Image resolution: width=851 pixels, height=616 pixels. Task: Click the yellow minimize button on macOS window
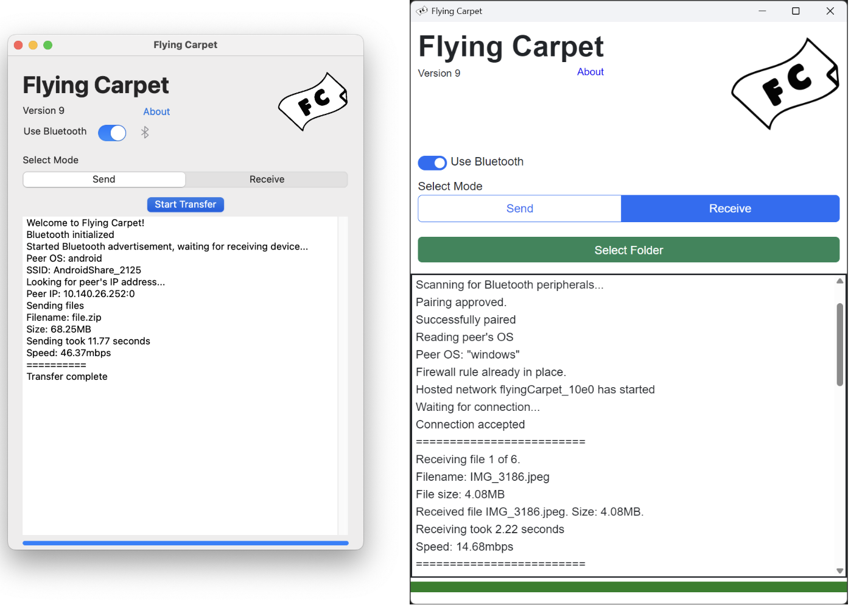[x=33, y=45]
